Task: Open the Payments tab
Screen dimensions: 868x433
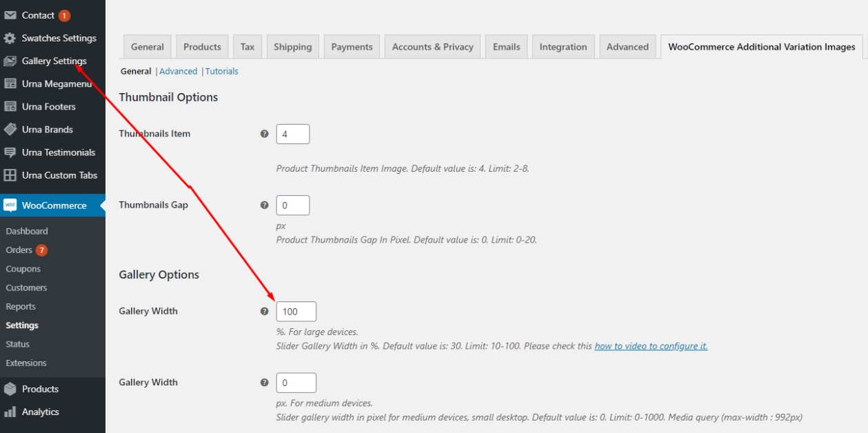Action: tap(352, 47)
